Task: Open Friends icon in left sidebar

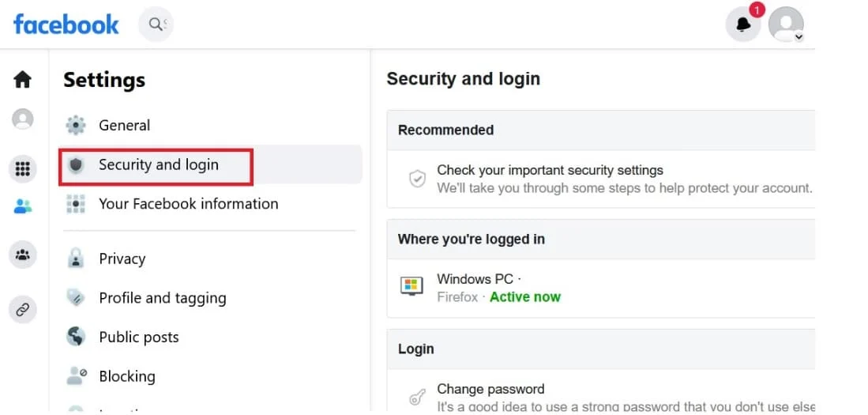Action: [23, 206]
